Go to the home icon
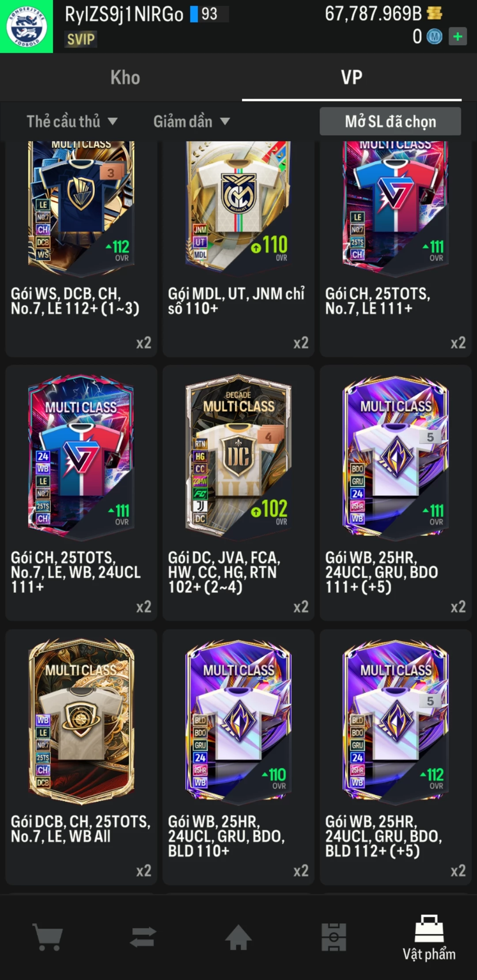 point(238,937)
